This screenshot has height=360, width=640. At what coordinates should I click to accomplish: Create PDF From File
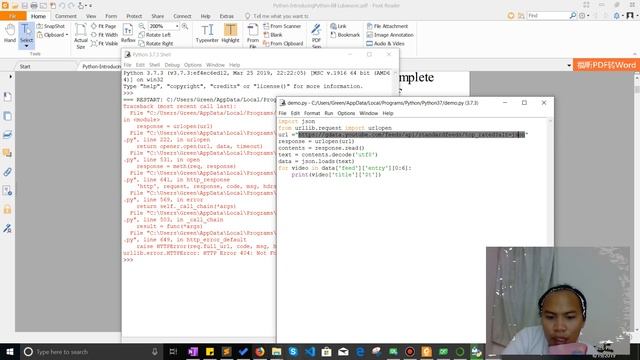[x=253, y=36]
